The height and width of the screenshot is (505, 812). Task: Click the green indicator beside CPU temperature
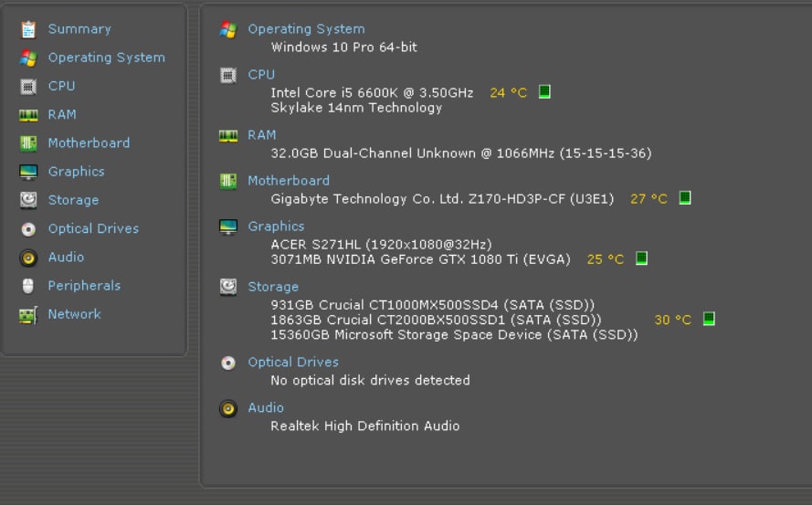[x=544, y=92]
